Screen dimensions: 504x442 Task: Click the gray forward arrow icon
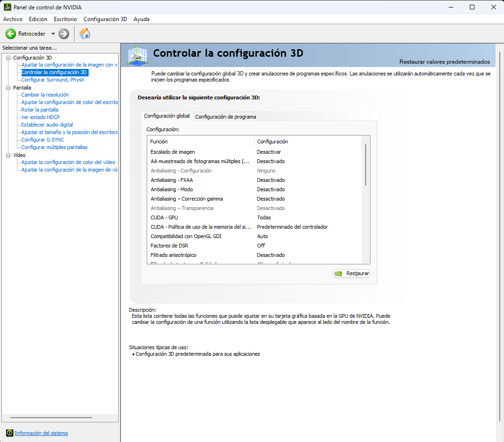click(x=64, y=34)
